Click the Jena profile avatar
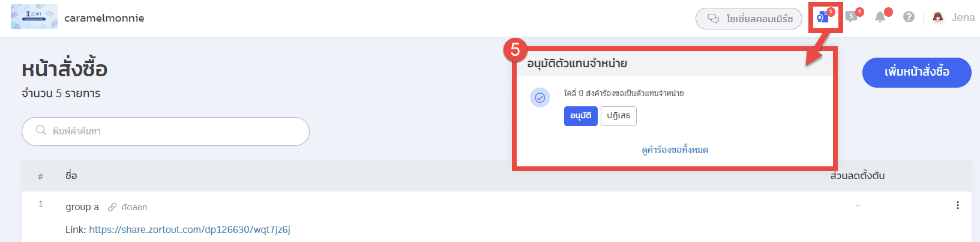 (x=937, y=17)
